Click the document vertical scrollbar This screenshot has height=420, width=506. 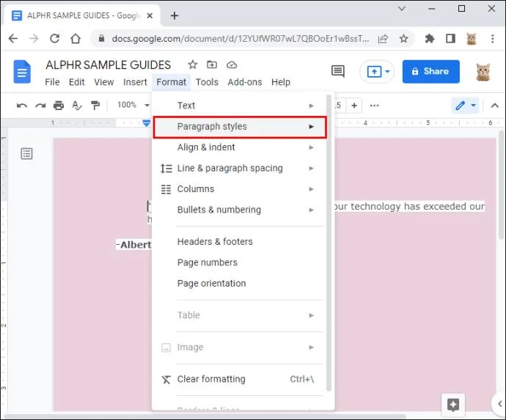coord(502,185)
